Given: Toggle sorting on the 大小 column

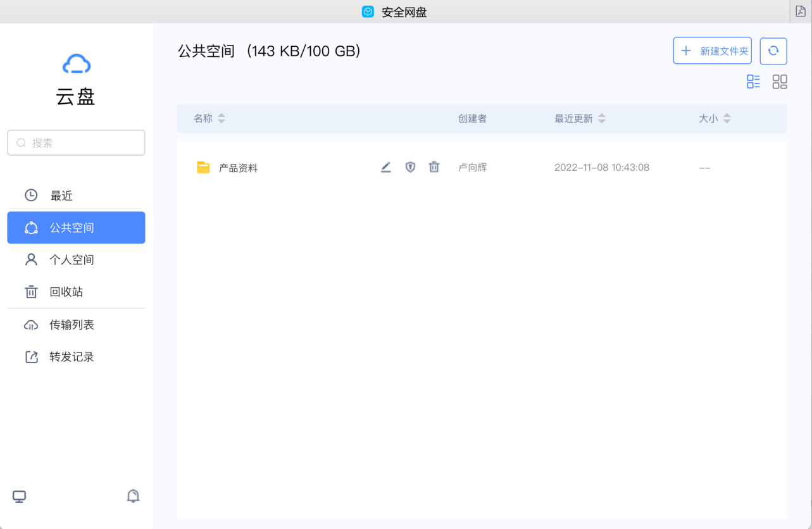Looking at the screenshot, I should coord(727,118).
